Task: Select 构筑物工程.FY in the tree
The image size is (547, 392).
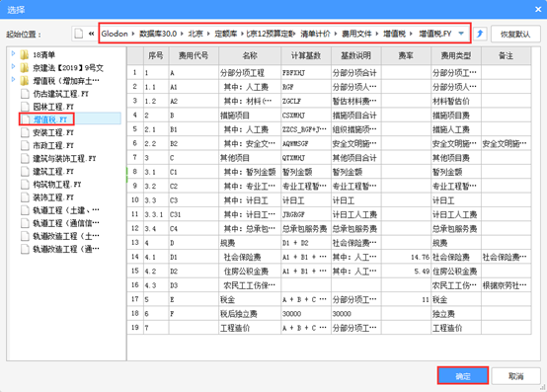Action: click(57, 184)
